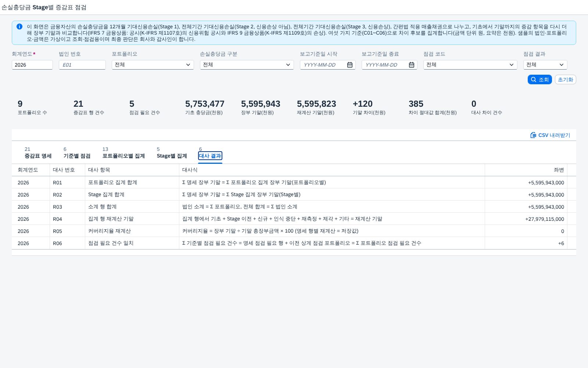Click the magnifier icon on the 조회 button
588x368 pixels.
pos(534,79)
